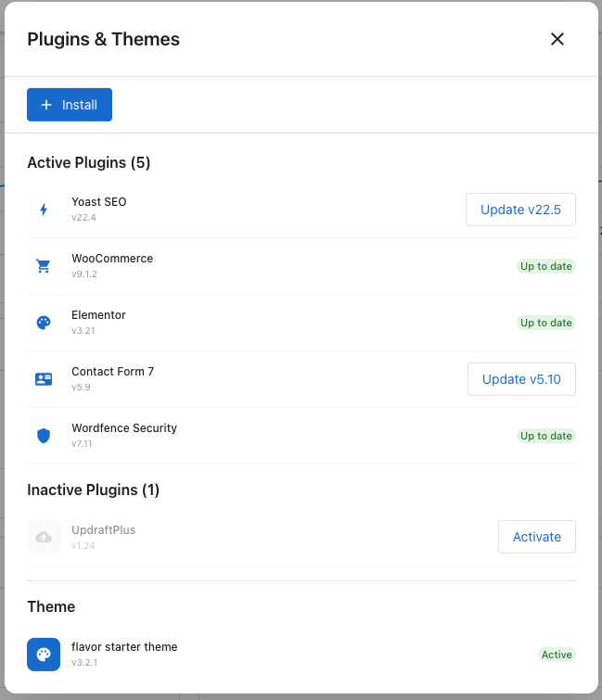Select the Yoast SEO plugin name
Screen dimensions: 602x700
pyautogui.click(x=98, y=202)
